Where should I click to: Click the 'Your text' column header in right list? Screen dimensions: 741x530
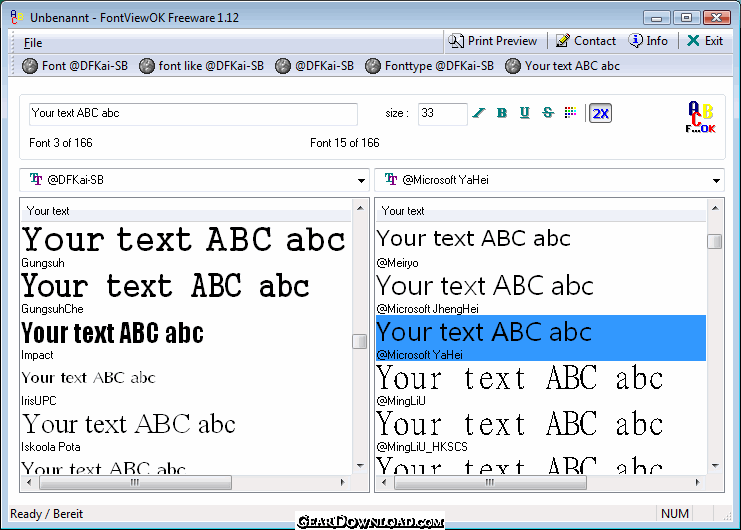[x=541, y=211]
